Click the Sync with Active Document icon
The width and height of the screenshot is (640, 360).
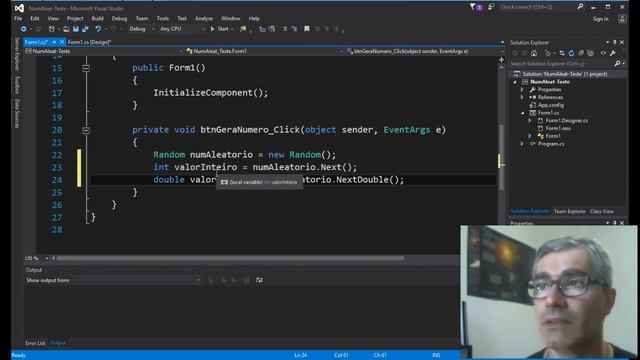pos(562,53)
